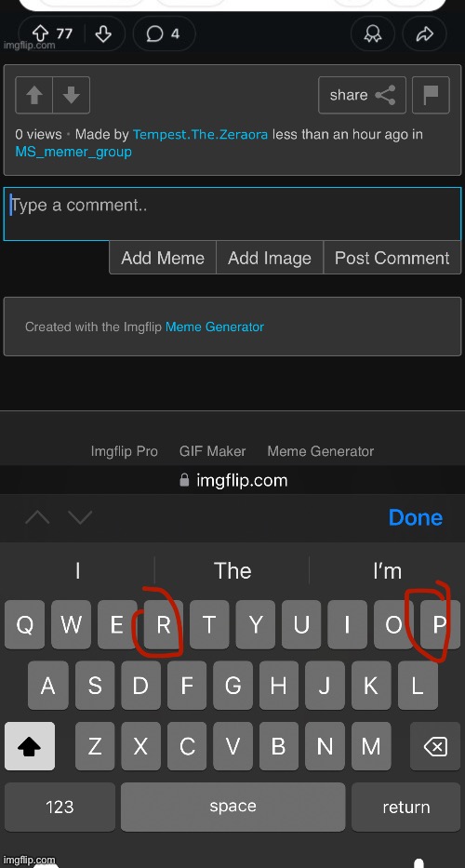Viewport: 465px width, 868px height.
Task: Open the Tempest.The.Zeraora profile link
Action: (x=200, y=135)
